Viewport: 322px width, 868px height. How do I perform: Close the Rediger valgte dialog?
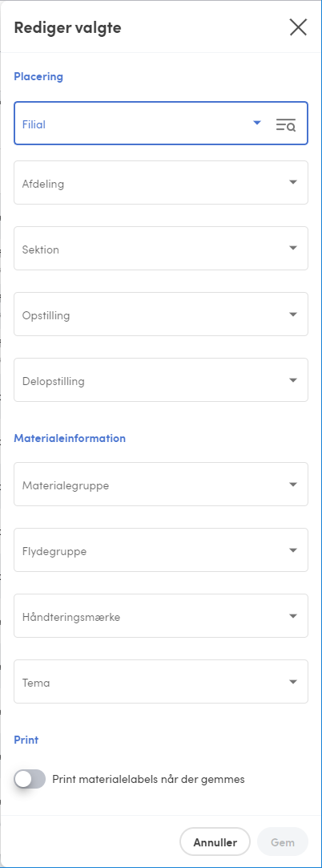coord(298,27)
